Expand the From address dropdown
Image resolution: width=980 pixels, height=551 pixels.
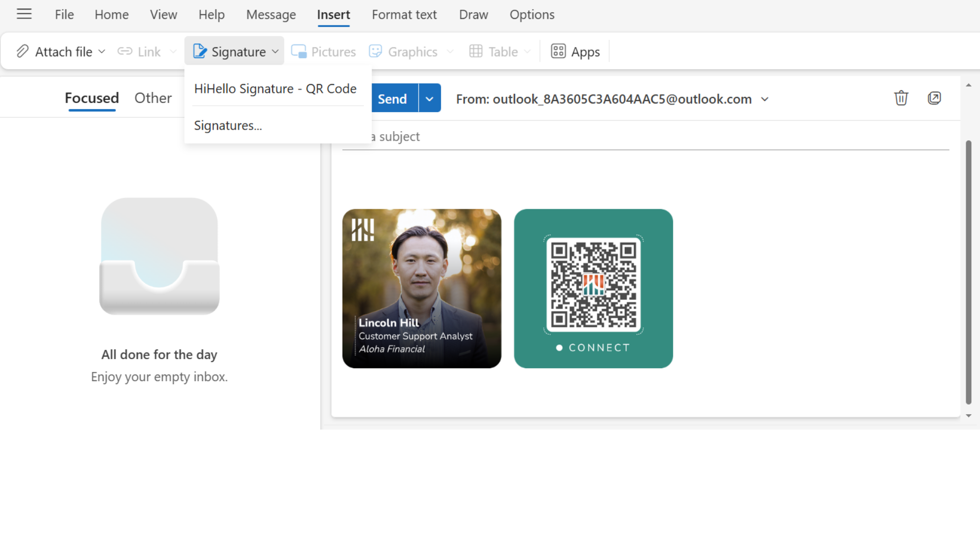(x=765, y=99)
